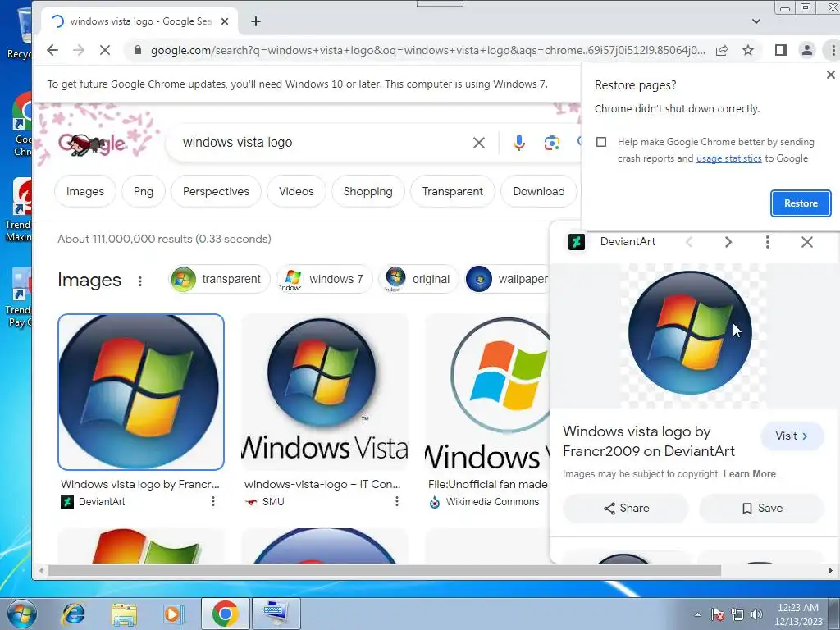
Task: Open Chrome tab search dropdown arrow
Action: click(756, 21)
